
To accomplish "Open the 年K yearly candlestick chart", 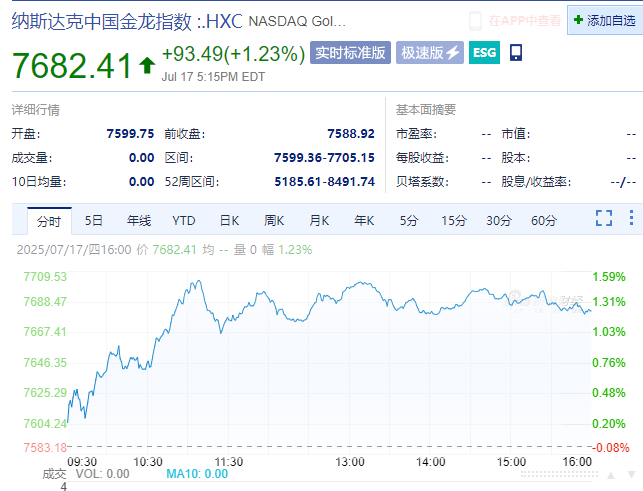I will point(364,220).
